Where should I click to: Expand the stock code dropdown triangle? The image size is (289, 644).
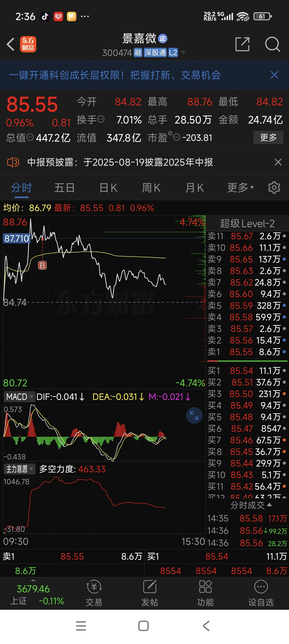[x=183, y=52]
